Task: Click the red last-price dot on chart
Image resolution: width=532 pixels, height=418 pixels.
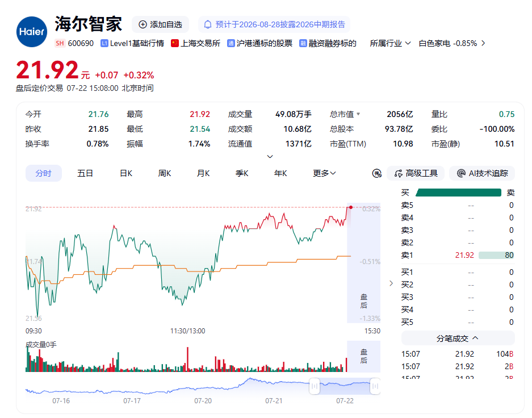Action: pos(351,207)
